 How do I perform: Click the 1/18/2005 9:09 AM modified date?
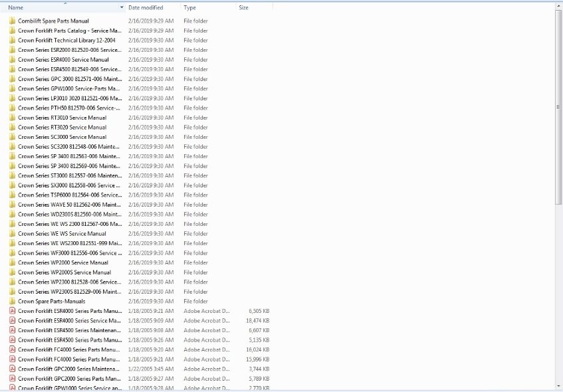(151, 320)
